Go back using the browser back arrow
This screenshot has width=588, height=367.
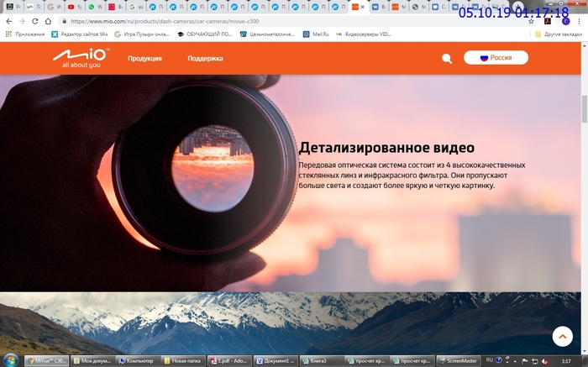8,21
